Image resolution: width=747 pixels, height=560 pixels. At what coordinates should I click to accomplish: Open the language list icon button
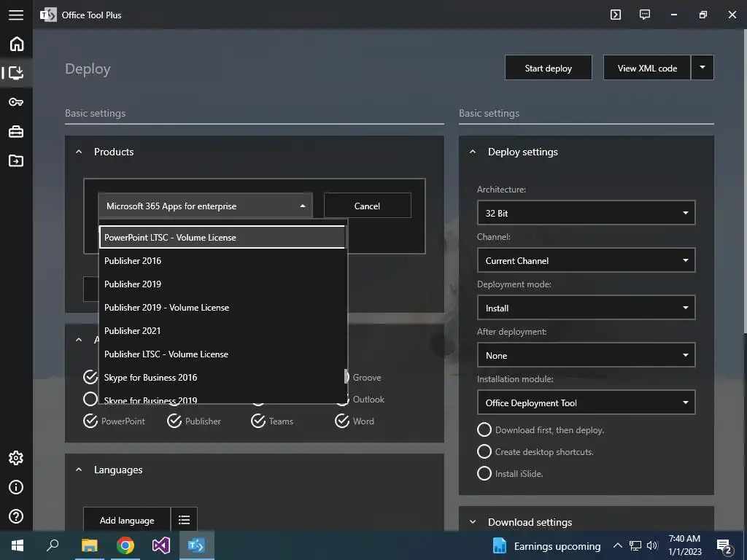pyautogui.click(x=184, y=520)
